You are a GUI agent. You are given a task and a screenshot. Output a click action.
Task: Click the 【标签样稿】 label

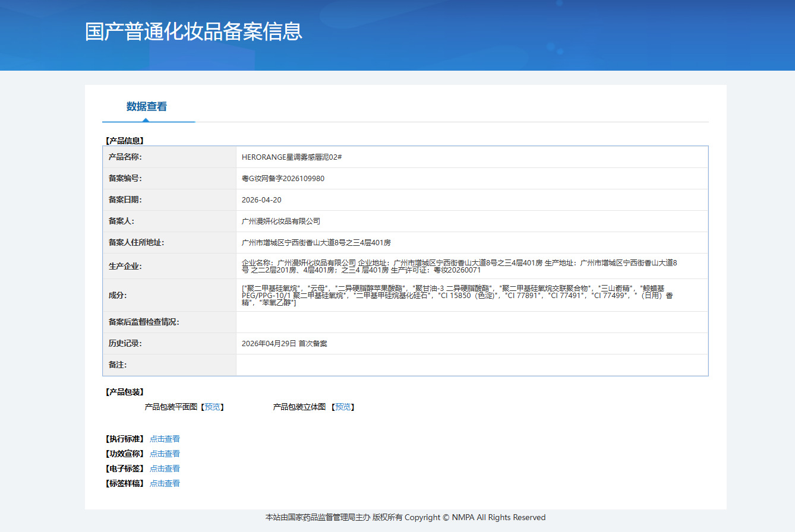coord(125,484)
